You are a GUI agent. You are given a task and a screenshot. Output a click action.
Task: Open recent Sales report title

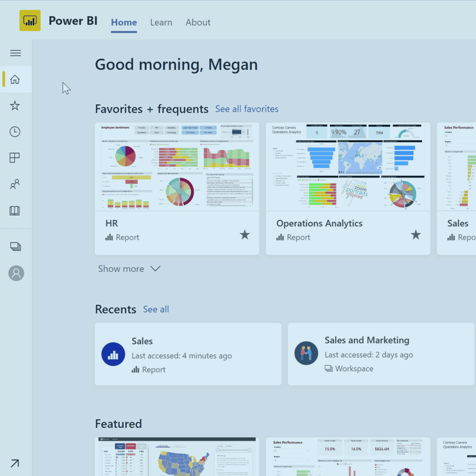[x=142, y=341]
